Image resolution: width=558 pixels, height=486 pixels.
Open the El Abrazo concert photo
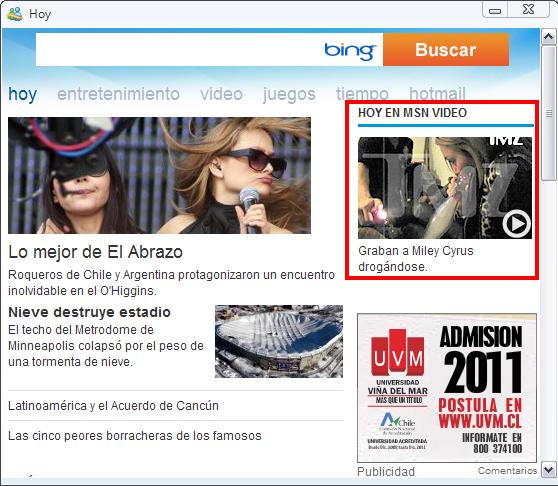[159, 175]
